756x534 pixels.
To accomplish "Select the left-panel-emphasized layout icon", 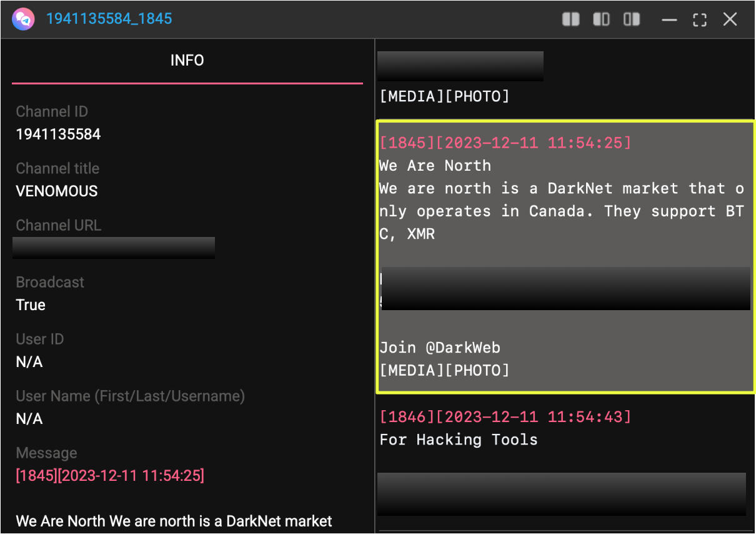I will pos(601,19).
